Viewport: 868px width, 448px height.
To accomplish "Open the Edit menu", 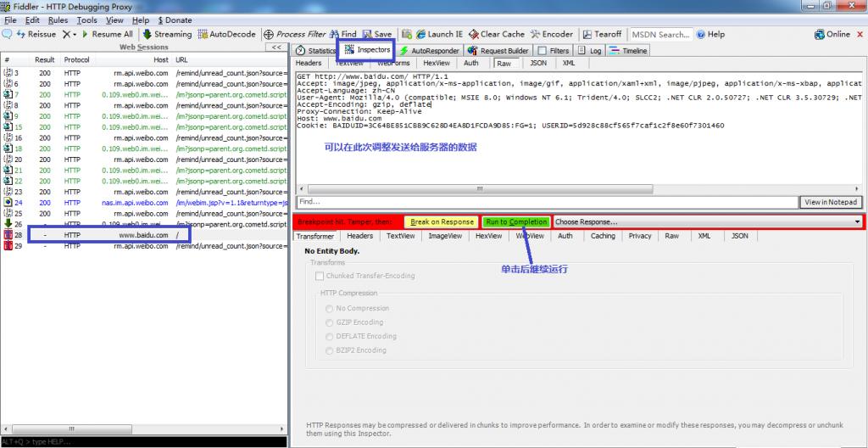I will [x=32, y=20].
